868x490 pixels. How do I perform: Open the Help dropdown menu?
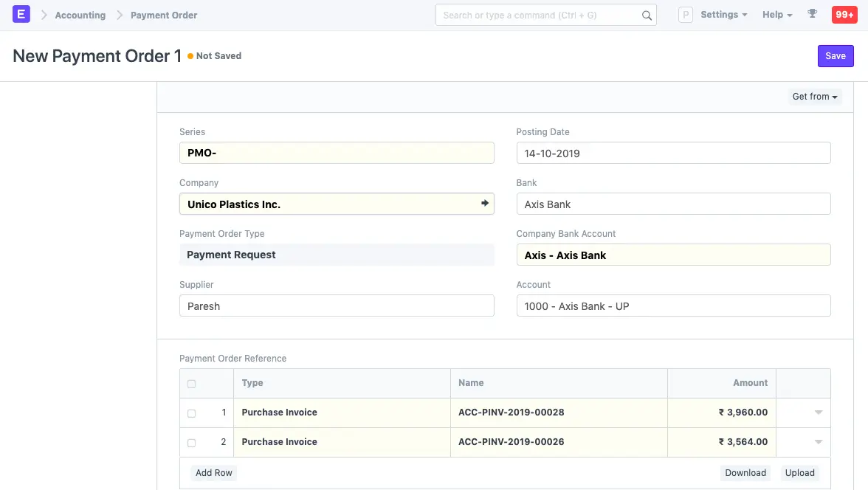tap(777, 15)
